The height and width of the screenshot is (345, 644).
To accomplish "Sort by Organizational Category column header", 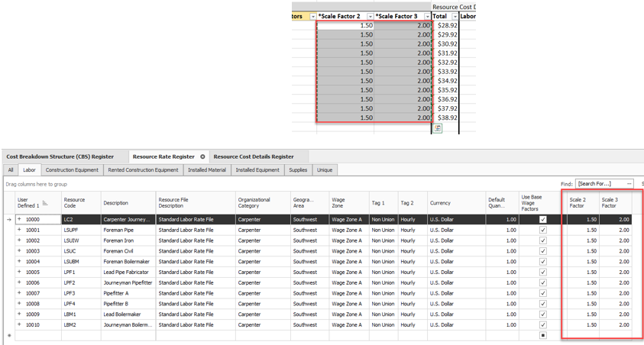I will click(263, 203).
